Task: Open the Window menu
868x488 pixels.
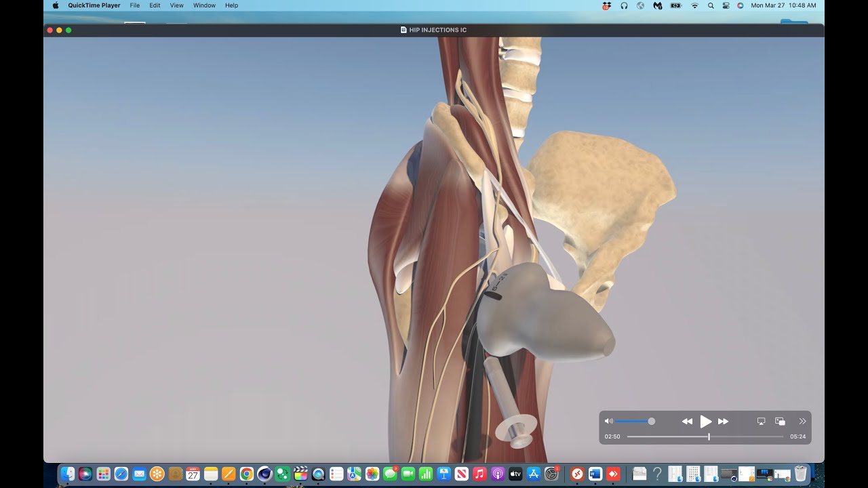Action: 204,5
